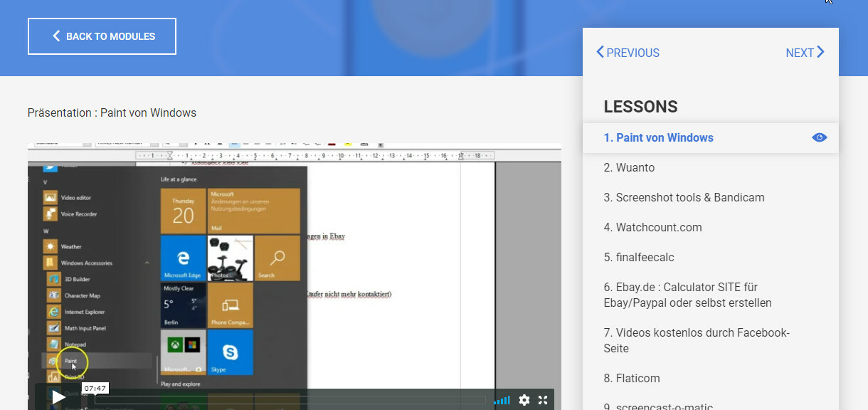Toggle the eye icon beside Paint von Windows

[x=820, y=137]
